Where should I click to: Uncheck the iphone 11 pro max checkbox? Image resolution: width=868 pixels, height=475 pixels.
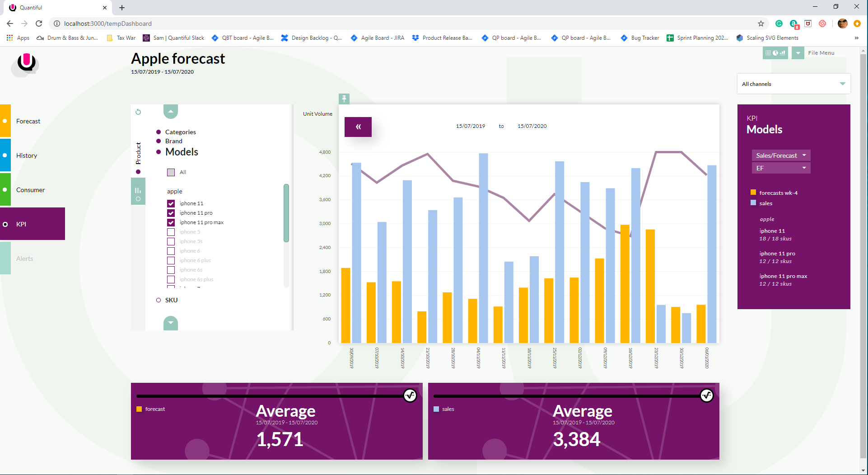[x=171, y=222]
